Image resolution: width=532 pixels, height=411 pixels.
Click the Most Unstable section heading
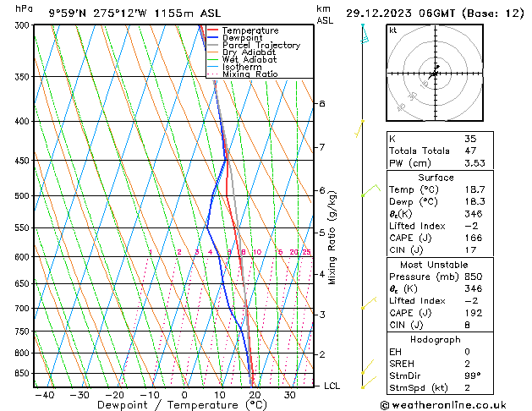pyautogui.click(x=435, y=265)
